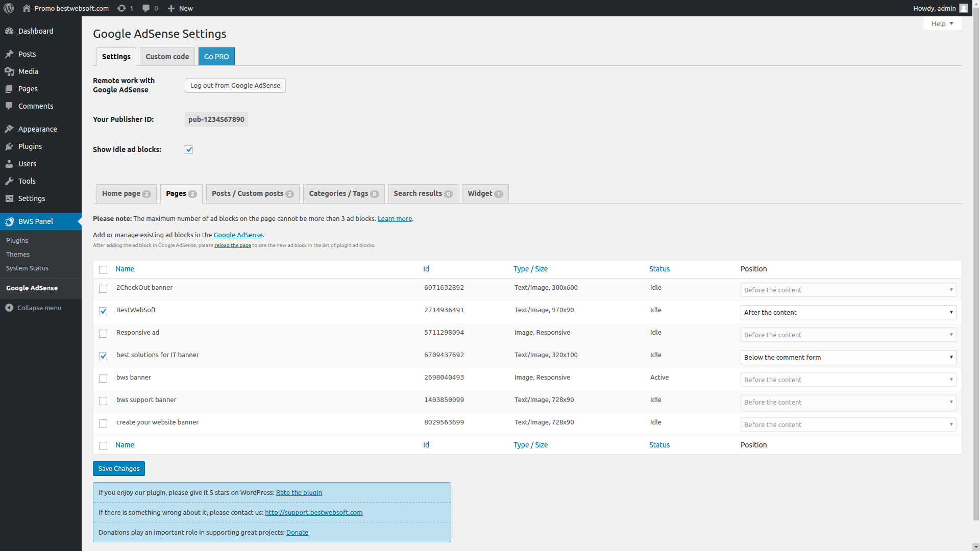The width and height of the screenshot is (980, 551).
Task: Sort table by top Status header
Action: tap(659, 269)
